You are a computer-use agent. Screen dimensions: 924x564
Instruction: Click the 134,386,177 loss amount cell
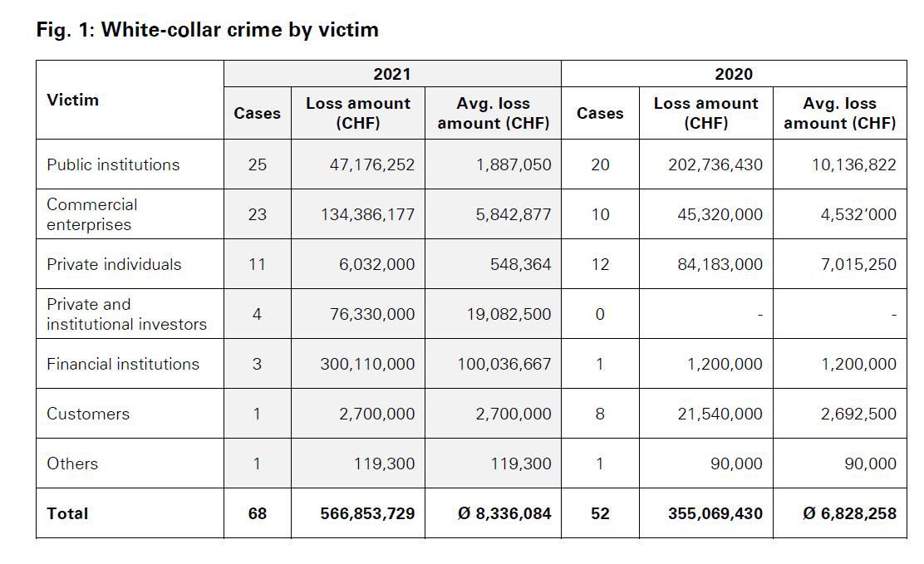point(367,214)
